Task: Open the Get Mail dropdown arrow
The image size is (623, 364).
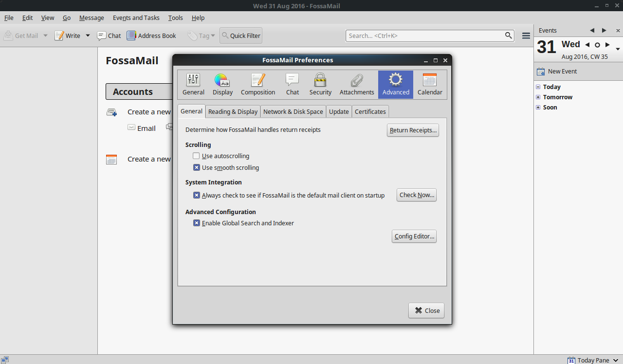Action: 45,36
